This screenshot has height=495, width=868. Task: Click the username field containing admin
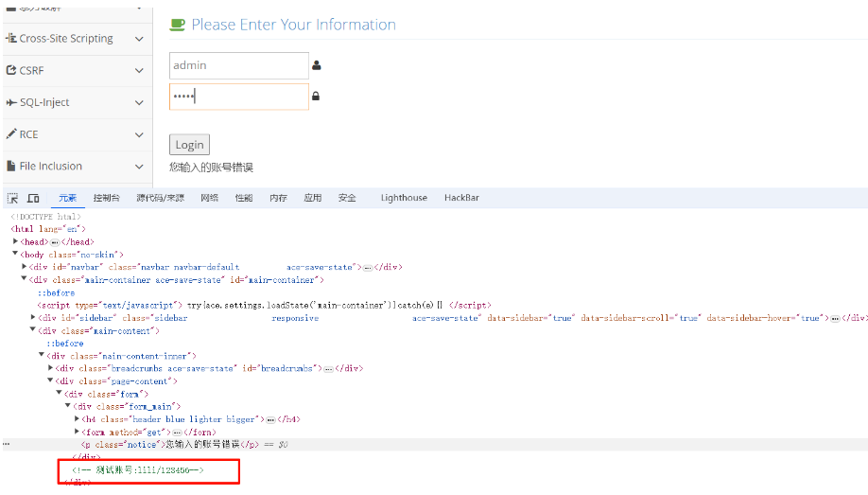[239, 65]
